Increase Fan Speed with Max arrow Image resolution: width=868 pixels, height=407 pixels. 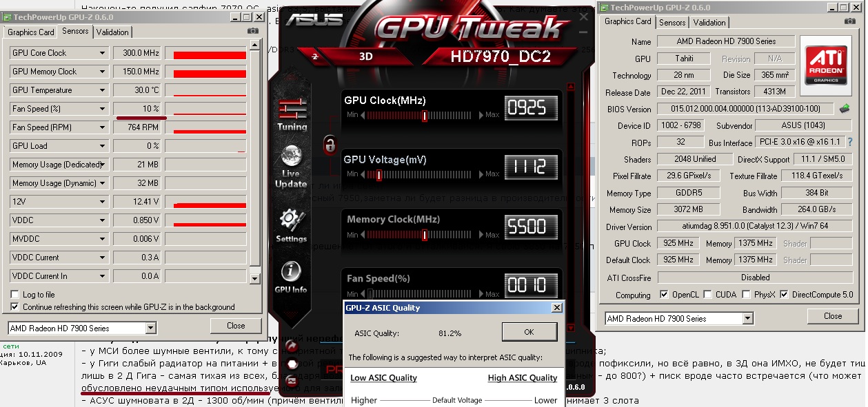[481, 294]
